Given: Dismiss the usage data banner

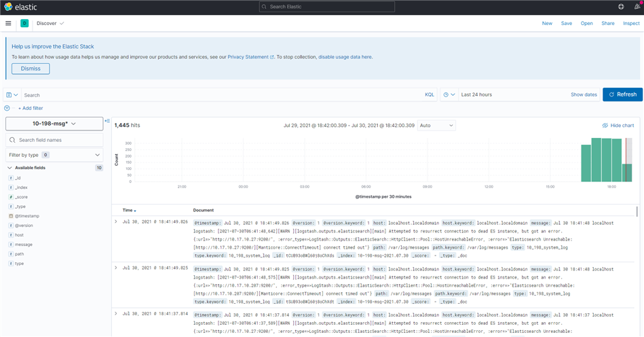Looking at the screenshot, I should (31, 69).
